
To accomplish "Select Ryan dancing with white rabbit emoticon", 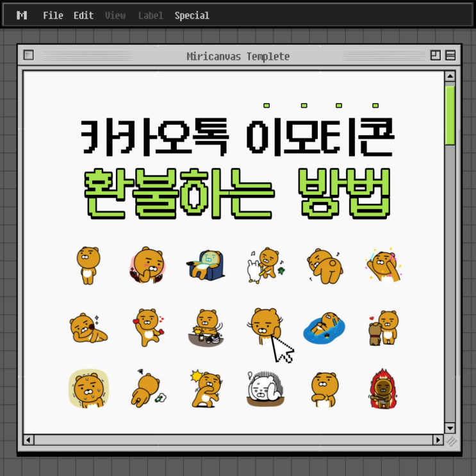I will (x=267, y=265).
